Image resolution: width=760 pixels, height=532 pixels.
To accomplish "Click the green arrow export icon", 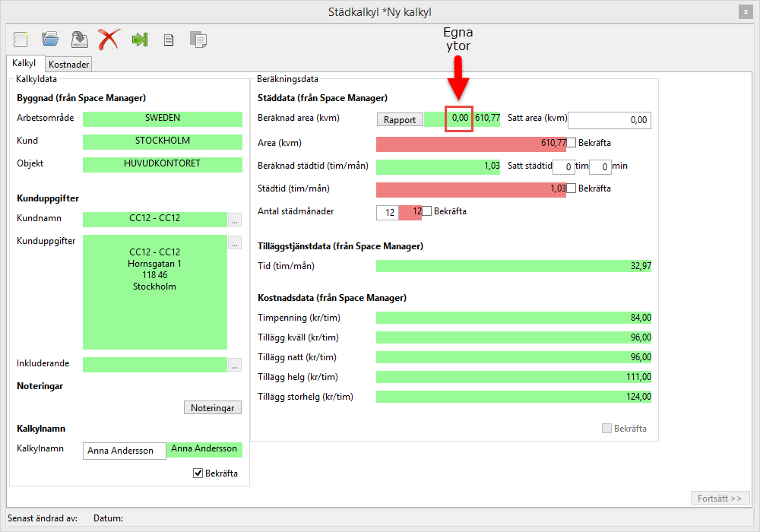I will point(139,39).
